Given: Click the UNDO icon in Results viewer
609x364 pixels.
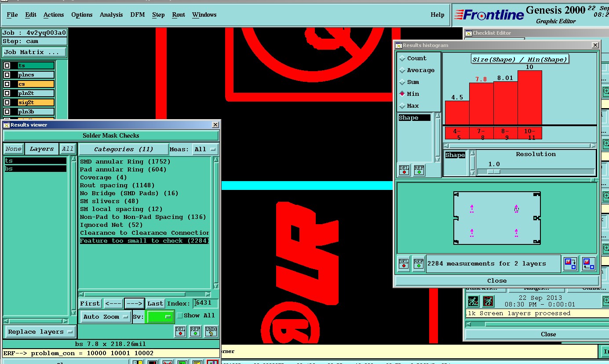Looking at the screenshot, I should [x=211, y=331].
